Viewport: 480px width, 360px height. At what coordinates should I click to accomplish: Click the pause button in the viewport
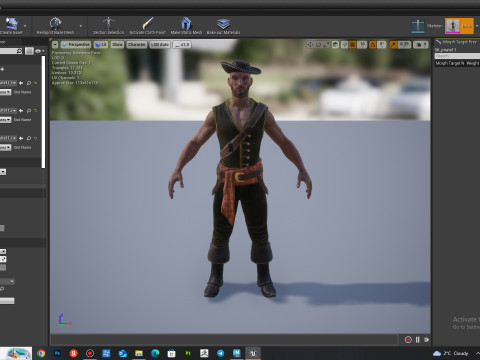pyautogui.click(x=418, y=340)
